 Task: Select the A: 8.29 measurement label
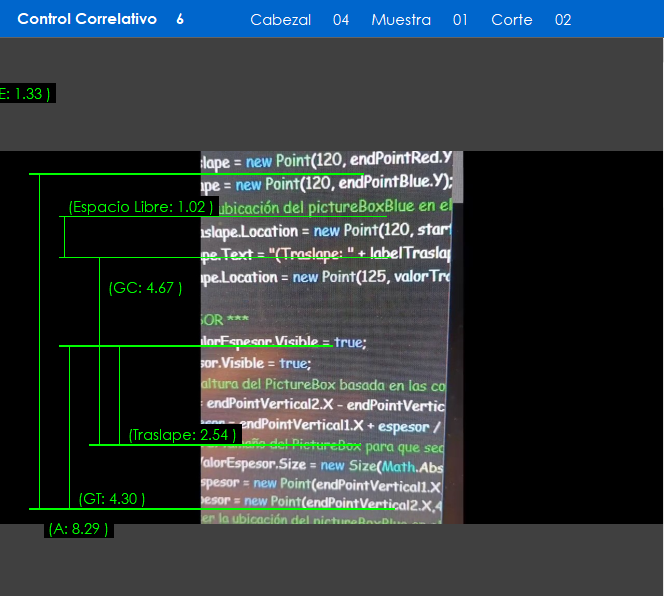click(78, 529)
